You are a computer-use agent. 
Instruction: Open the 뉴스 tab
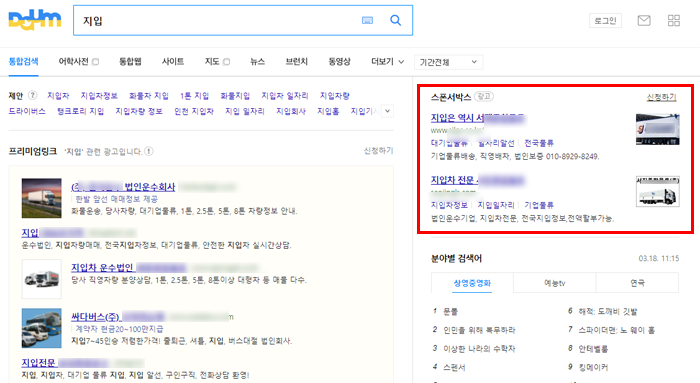click(x=258, y=62)
